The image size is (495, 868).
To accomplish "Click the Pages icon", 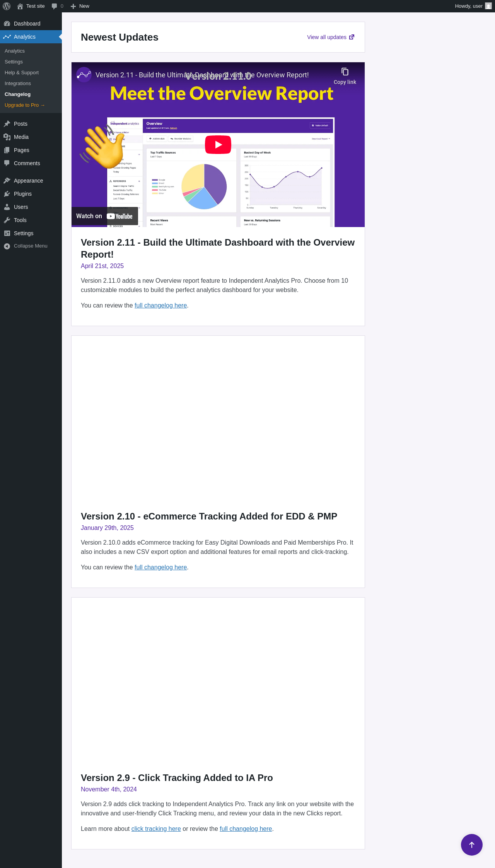I will (7, 150).
